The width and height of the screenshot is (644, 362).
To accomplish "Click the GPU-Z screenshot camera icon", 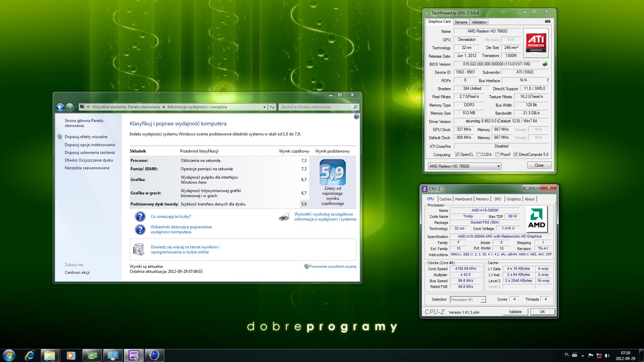I will point(547,21).
